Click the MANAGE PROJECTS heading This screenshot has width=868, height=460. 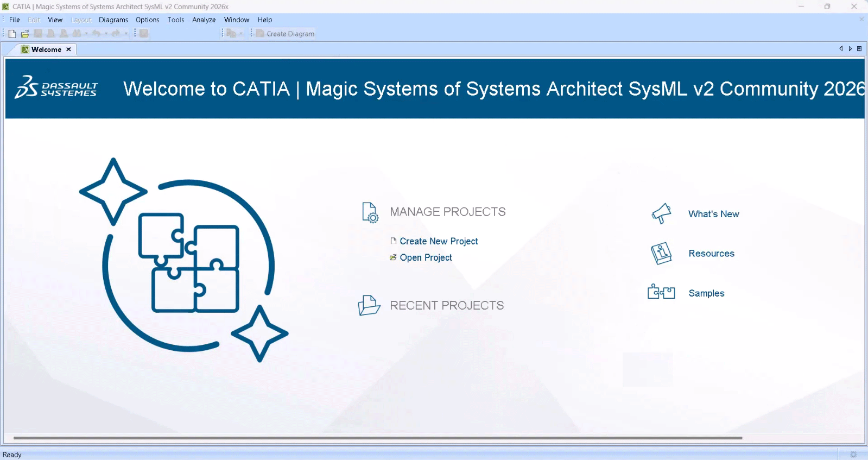pyautogui.click(x=448, y=212)
